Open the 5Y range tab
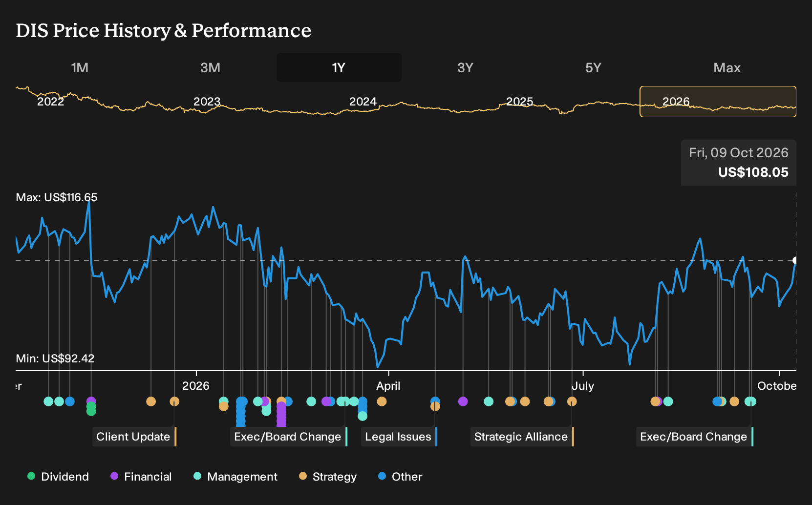Viewport: 812px width, 505px height. pos(593,67)
